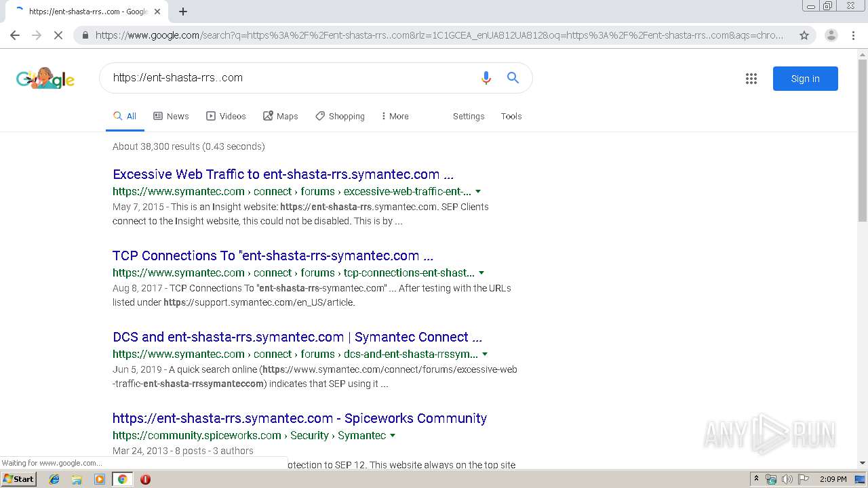Switch to the Videos tab
Image resolution: width=868 pixels, height=488 pixels.
pyautogui.click(x=226, y=116)
